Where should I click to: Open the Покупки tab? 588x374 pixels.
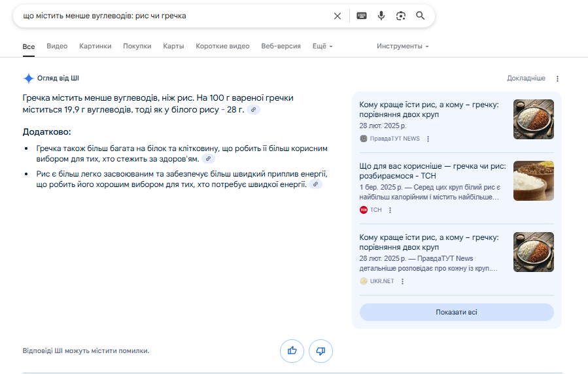click(x=137, y=46)
